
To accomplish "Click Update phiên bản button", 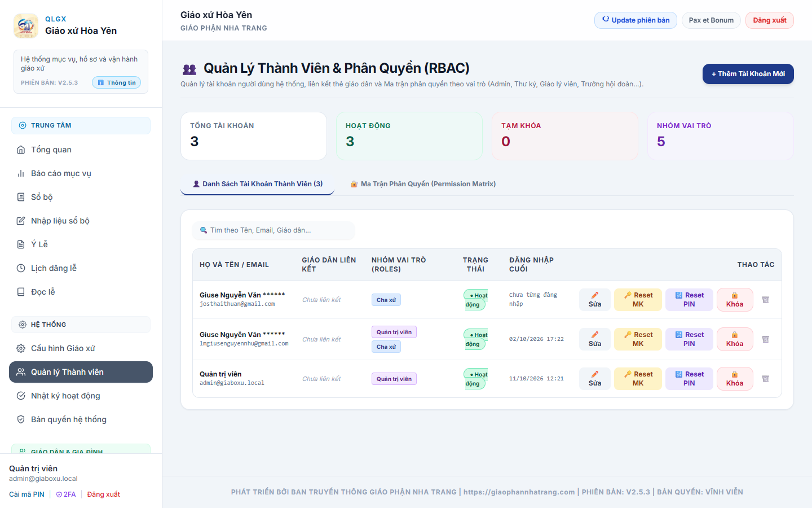I will [636, 20].
